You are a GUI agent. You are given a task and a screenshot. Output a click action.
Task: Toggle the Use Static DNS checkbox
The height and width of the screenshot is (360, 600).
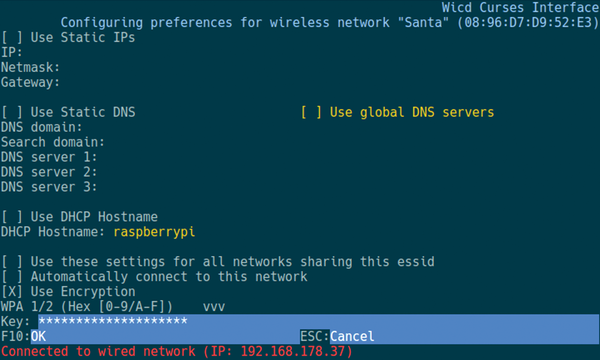click(x=68, y=112)
